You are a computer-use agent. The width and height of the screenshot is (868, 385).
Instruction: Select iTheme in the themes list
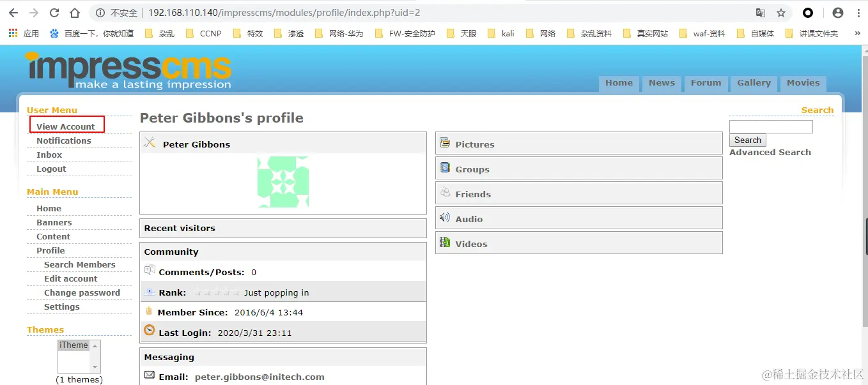[x=74, y=345]
